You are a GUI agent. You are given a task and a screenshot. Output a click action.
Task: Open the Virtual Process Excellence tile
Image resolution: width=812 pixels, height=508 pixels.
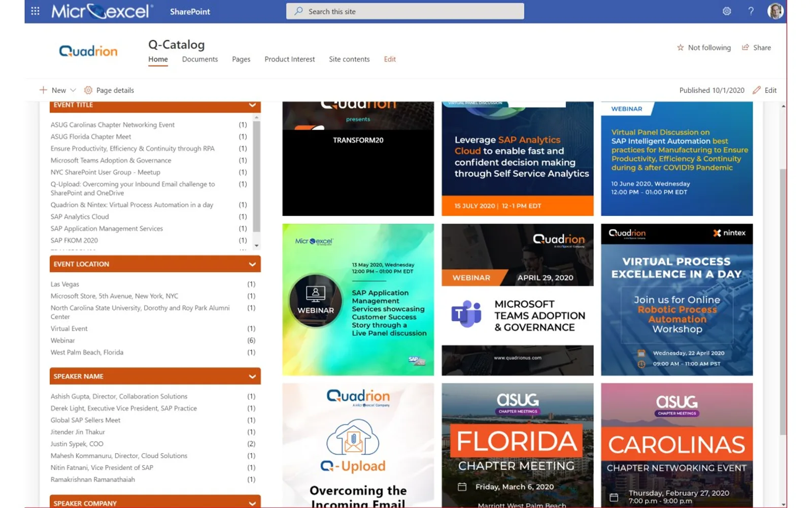pyautogui.click(x=676, y=300)
